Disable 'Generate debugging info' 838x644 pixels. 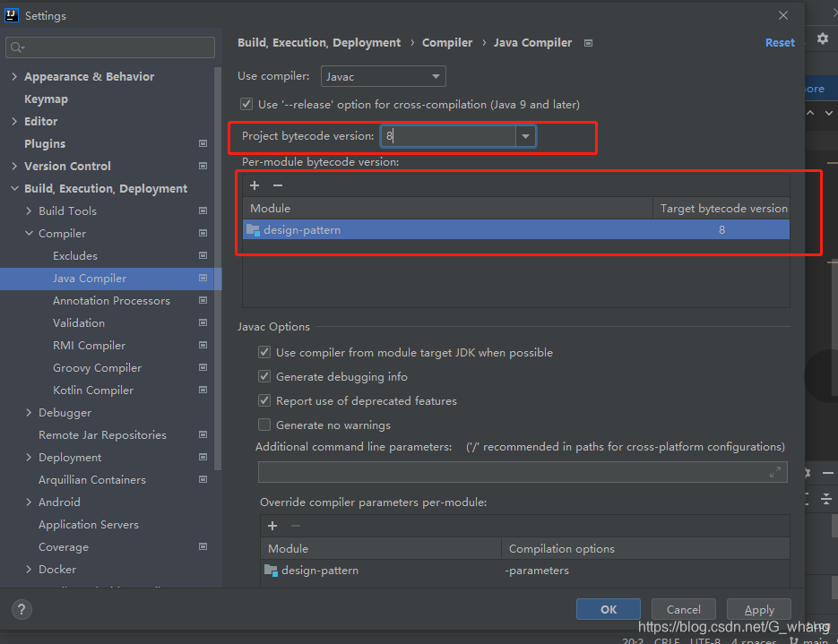[264, 377]
